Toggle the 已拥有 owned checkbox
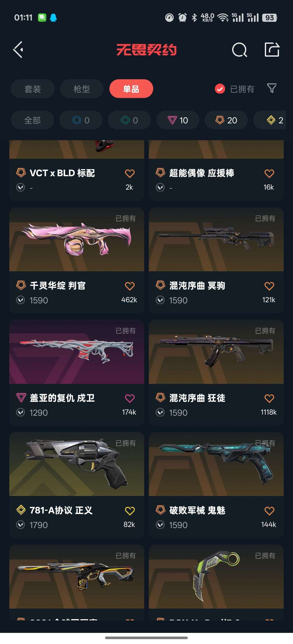The height and width of the screenshot is (644, 293). [x=220, y=89]
